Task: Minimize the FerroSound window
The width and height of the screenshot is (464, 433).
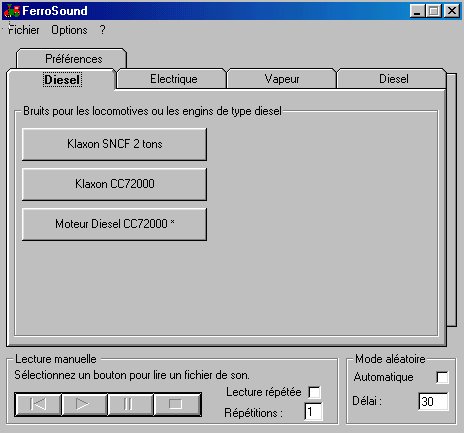Action: click(417, 11)
